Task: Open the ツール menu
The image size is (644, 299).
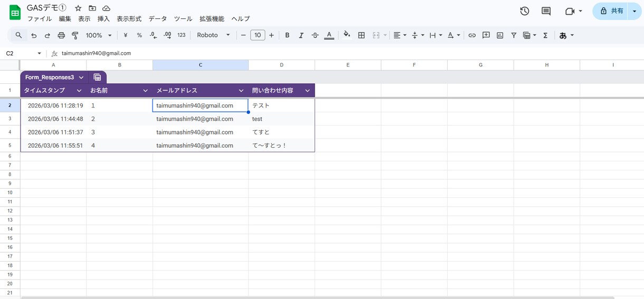Action: tap(183, 18)
